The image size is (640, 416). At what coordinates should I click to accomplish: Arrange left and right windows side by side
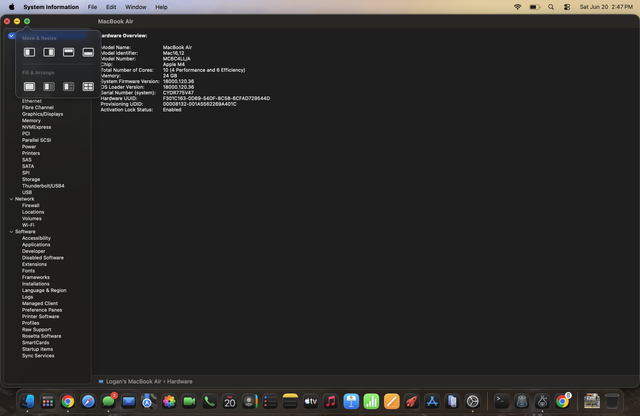click(x=49, y=87)
